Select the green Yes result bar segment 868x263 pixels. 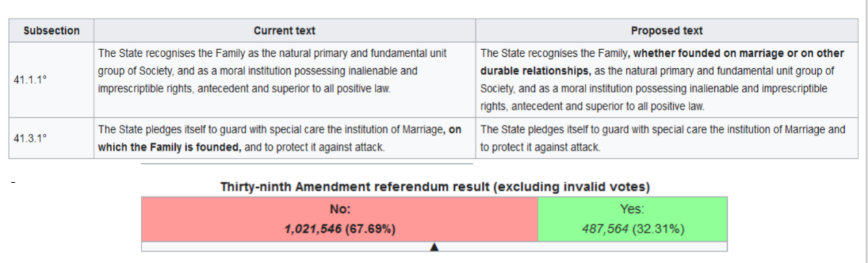pos(632,219)
